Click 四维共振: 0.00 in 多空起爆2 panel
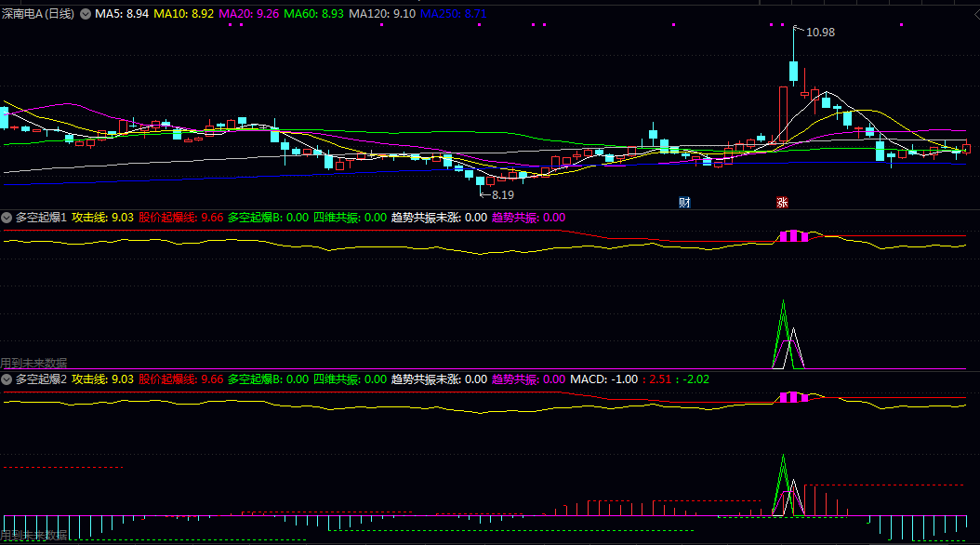This screenshot has height=545, width=980. [350, 379]
